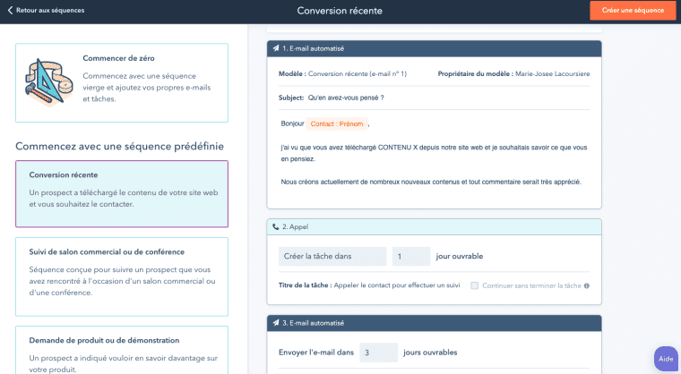
Task: Click owner name Marie-Josee Lacoursiere
Action: pyautogui.click(x=552, y=74)
